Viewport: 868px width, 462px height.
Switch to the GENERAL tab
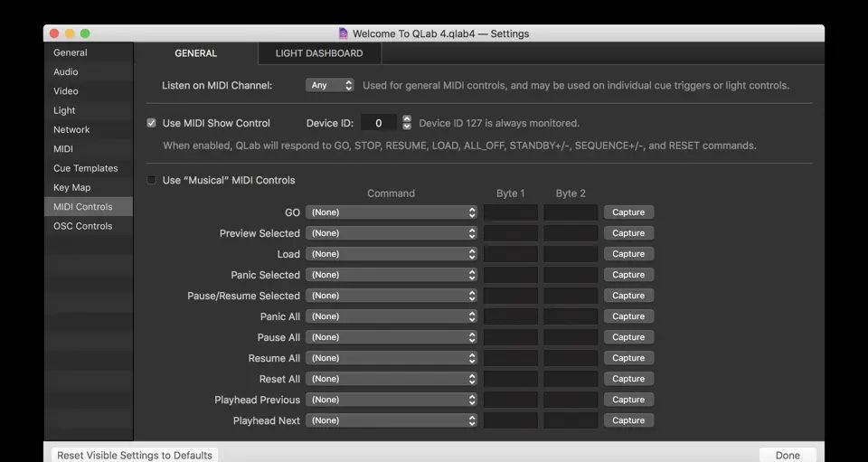[x=196, y=53]
